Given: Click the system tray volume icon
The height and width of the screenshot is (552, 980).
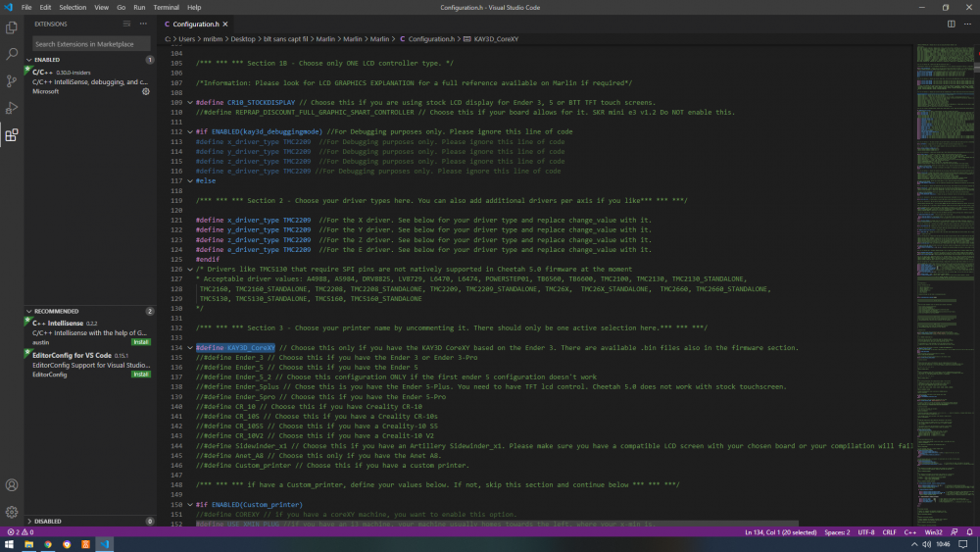Looking at the screenshot, I should 926,544.
